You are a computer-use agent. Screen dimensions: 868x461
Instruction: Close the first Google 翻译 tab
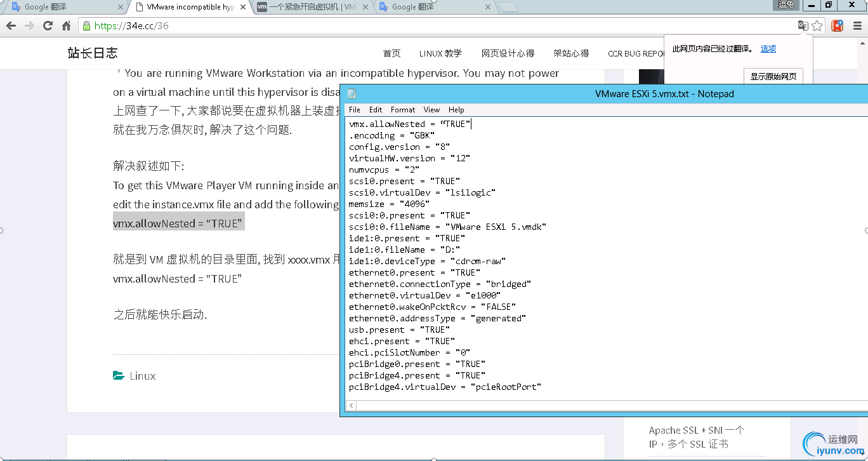point(121,7)
